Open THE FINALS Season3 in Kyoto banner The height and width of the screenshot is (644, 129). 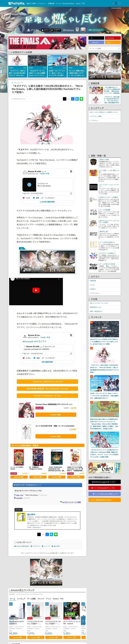[47, 43]
